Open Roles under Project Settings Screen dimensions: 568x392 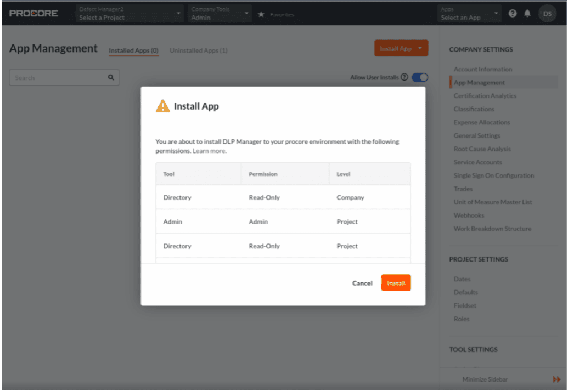[462, 319]
